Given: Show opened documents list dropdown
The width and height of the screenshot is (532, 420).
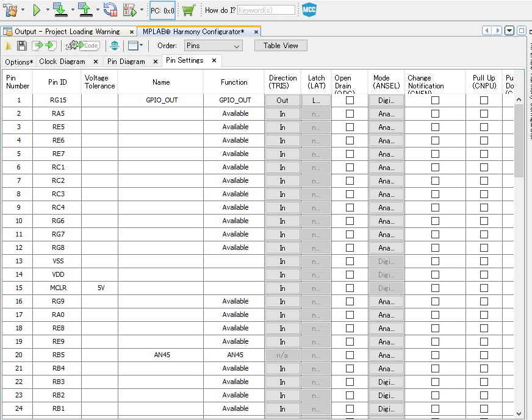Looking at the screenshot, I should tap(509, 30).
